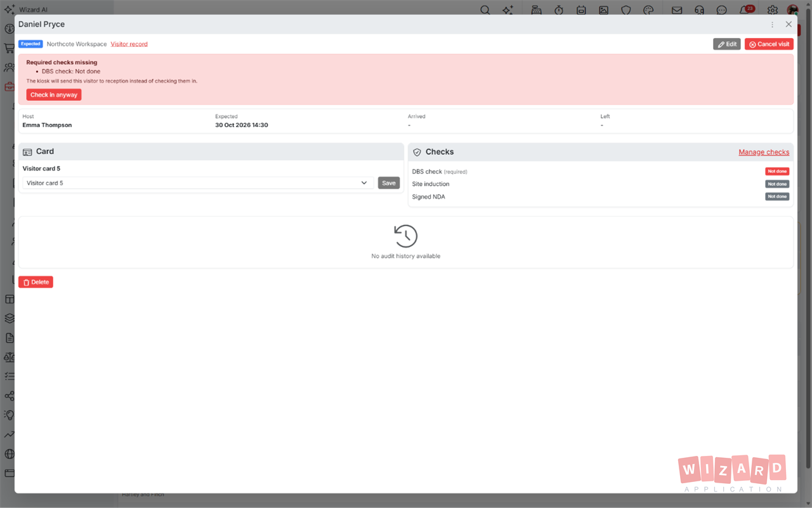Screen dimensions: 812x508
Task: Click Not done badge for DBS check
Action: click(x=777, y=171)
